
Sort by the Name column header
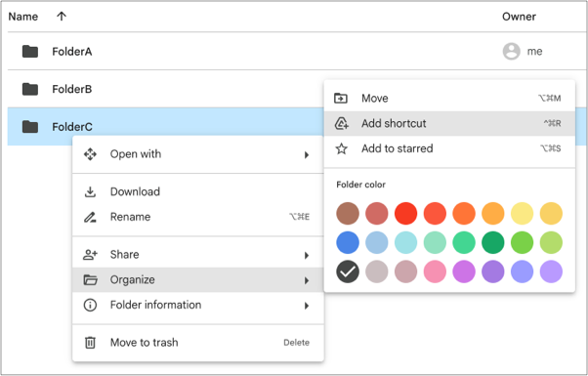pyautogui.click(x=22, y=17)
